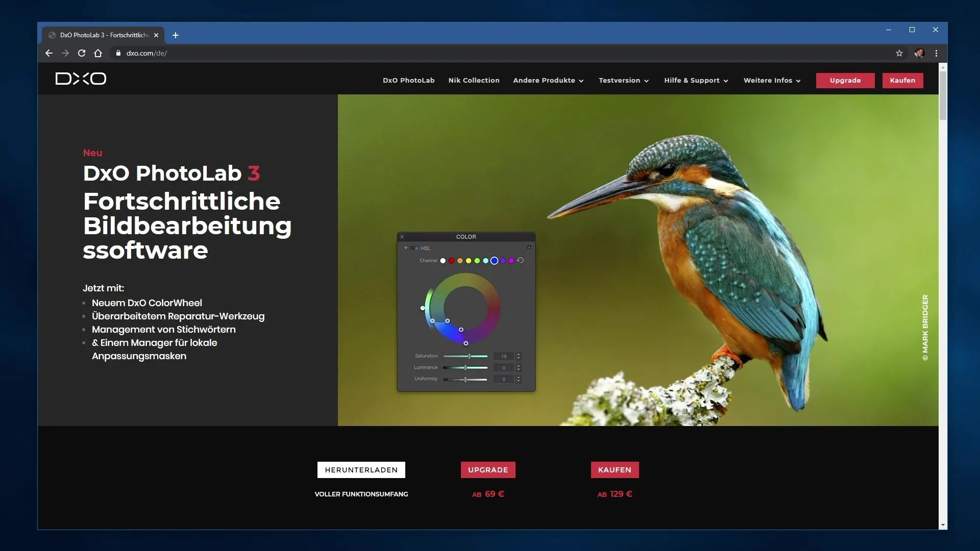
Task: Click the Uniformity value field
Action: [x=504, y=379]
